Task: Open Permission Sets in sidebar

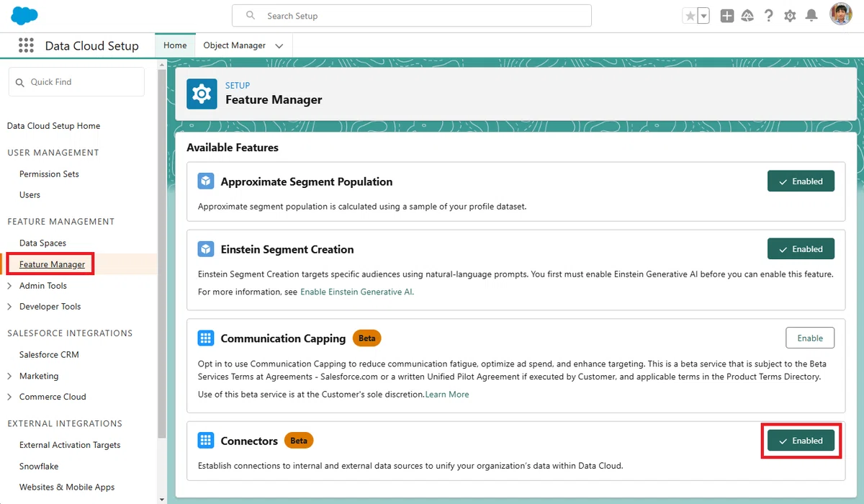Action: tap(49, 174)
